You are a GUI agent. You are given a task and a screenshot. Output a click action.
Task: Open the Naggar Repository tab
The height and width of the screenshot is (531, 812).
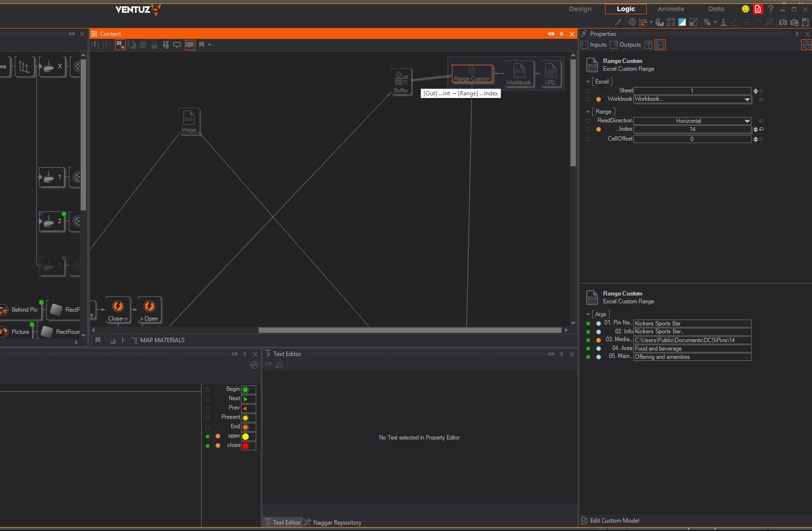tap(337, 523)
